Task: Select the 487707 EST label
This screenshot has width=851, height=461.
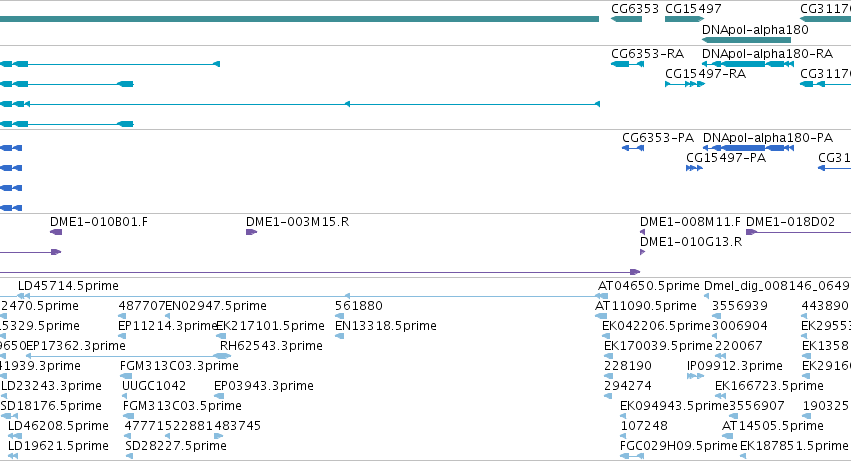Action: (142, 306)
